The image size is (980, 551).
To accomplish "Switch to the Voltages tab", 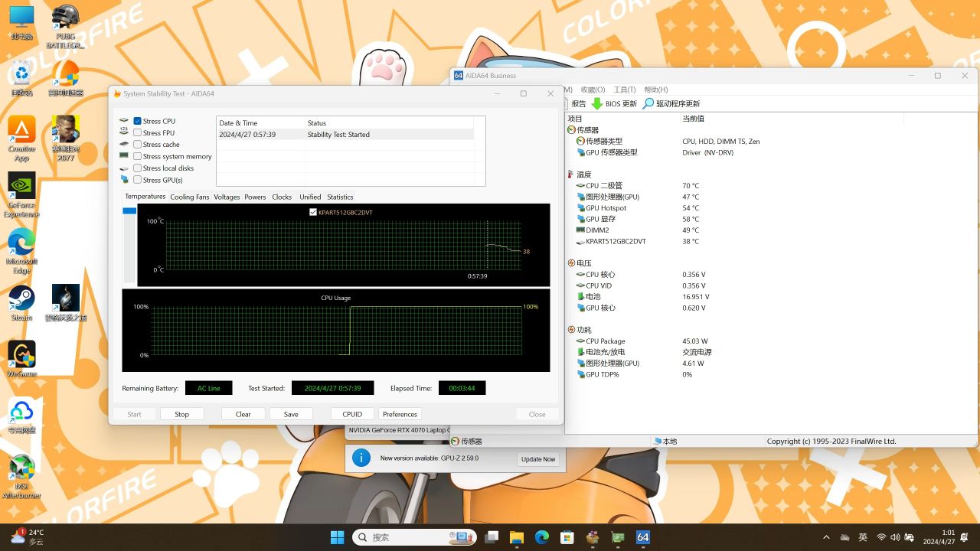I will coord(227,197).
